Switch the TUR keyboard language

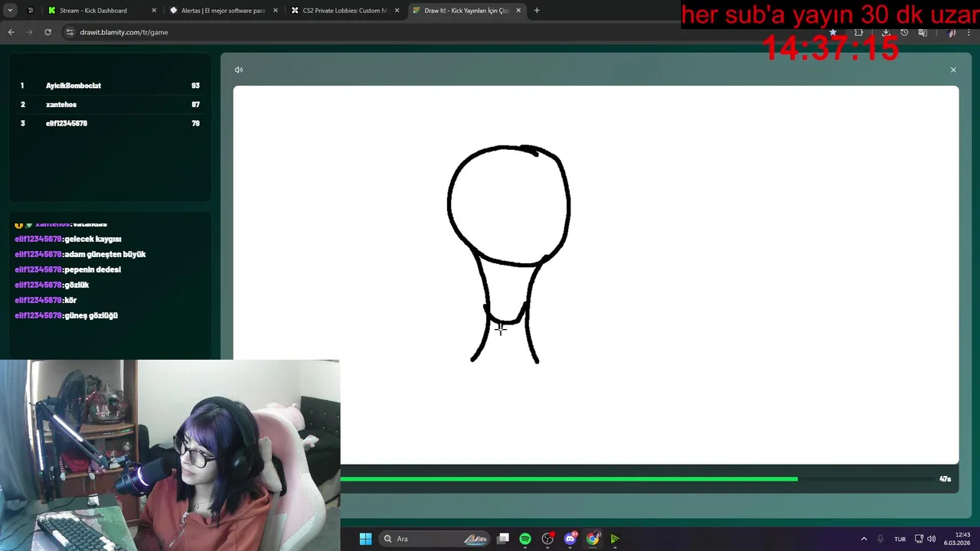900,539
